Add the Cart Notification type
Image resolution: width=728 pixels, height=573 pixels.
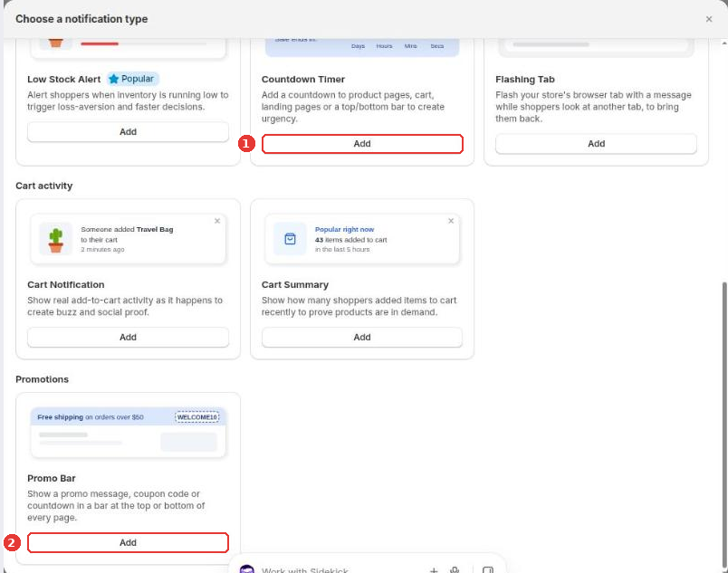pyautogui.click(x=128, y=338)
